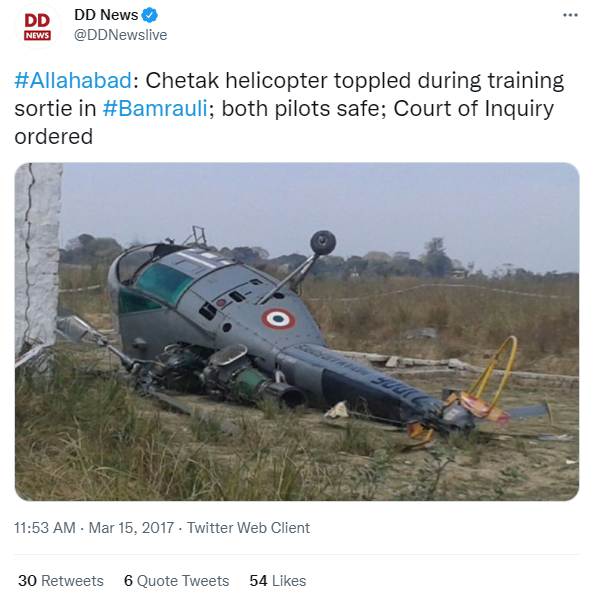Click the 11:53 AM timestamp
The height and width of the screenshot is (604, 595).
(45, 528)
